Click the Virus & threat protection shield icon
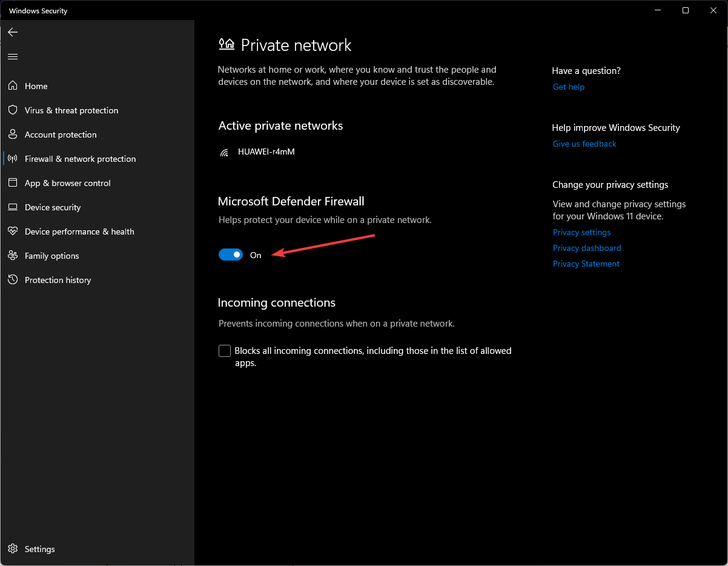The height and width of the screenshot is (566, 728). (13, 110)
